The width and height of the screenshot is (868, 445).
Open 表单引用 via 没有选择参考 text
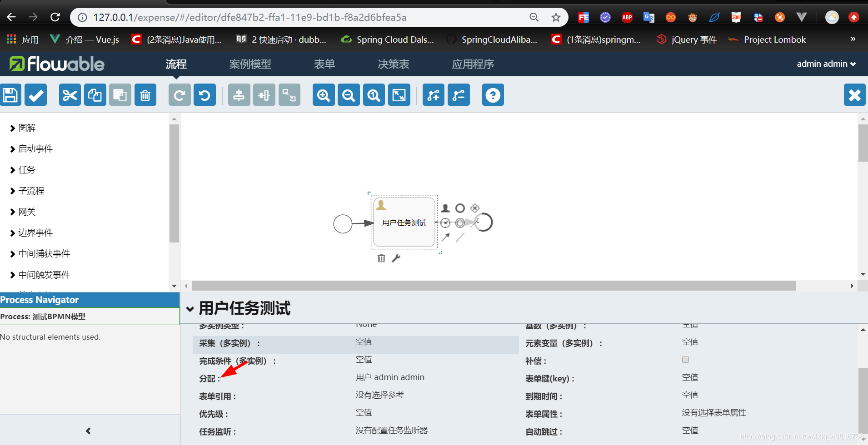(379, 395)
